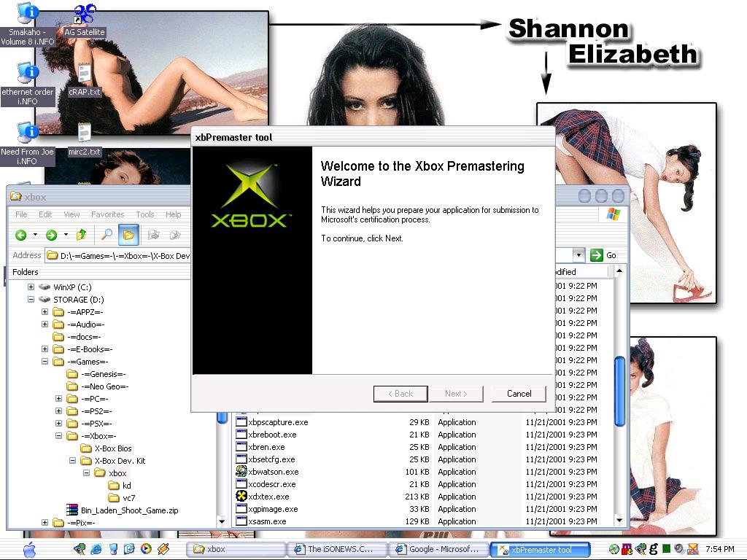Open the Tools menu in Explorer
This screenshot has width=747, height=560.
tap(145, 214)
